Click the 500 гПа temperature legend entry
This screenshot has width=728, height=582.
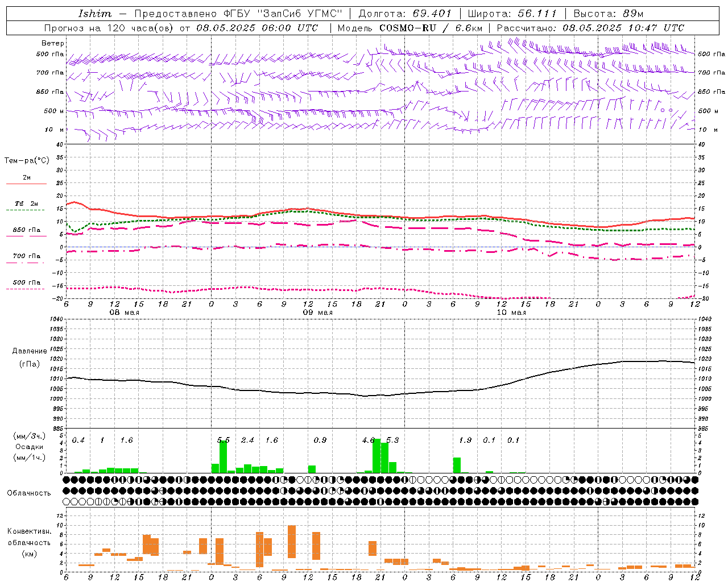click(x=27, y=282)
